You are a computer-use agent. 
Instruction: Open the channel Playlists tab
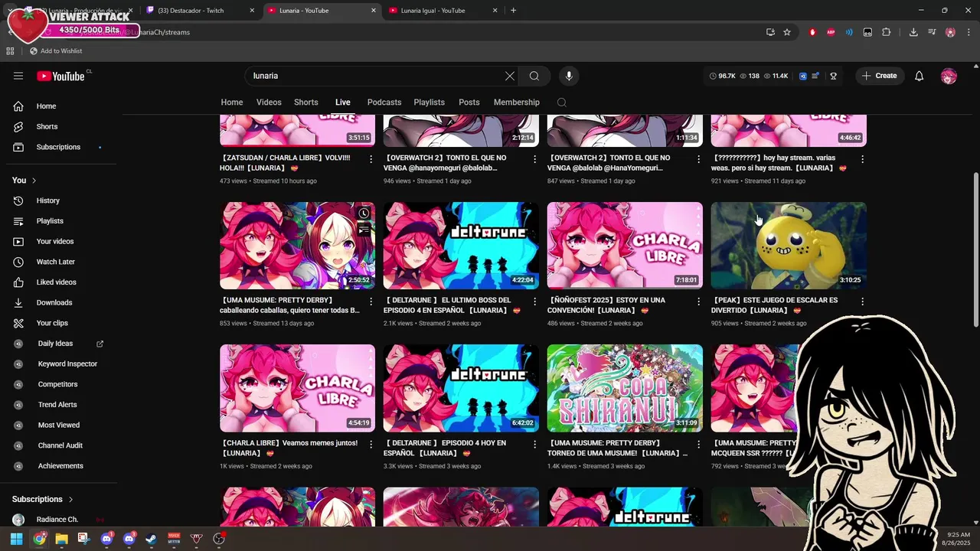coord(430,103)
